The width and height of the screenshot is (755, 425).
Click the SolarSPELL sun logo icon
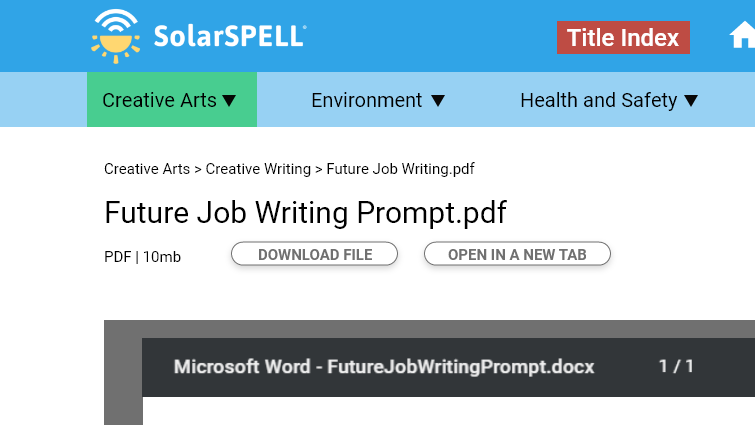click(116, 36)
